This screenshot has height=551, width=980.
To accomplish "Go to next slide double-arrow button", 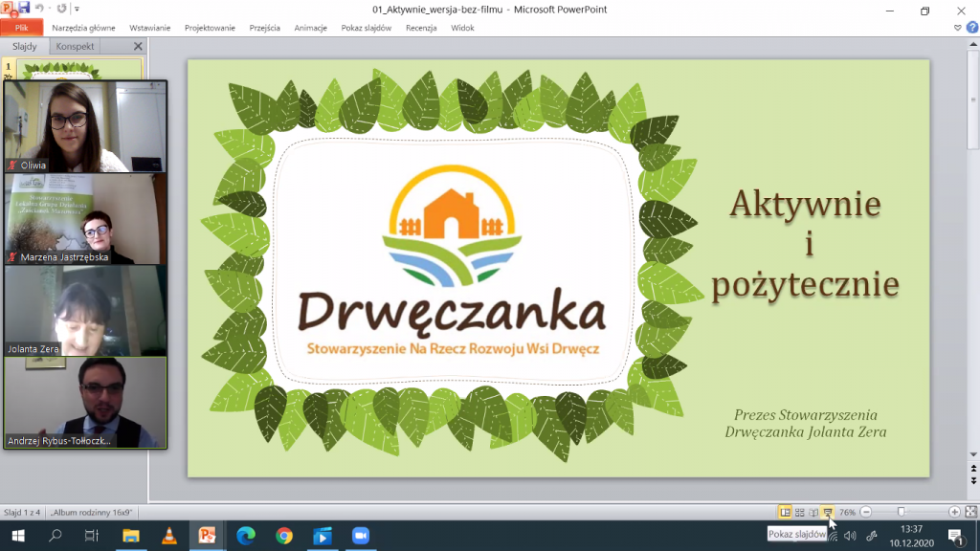I will click(973, 480).
